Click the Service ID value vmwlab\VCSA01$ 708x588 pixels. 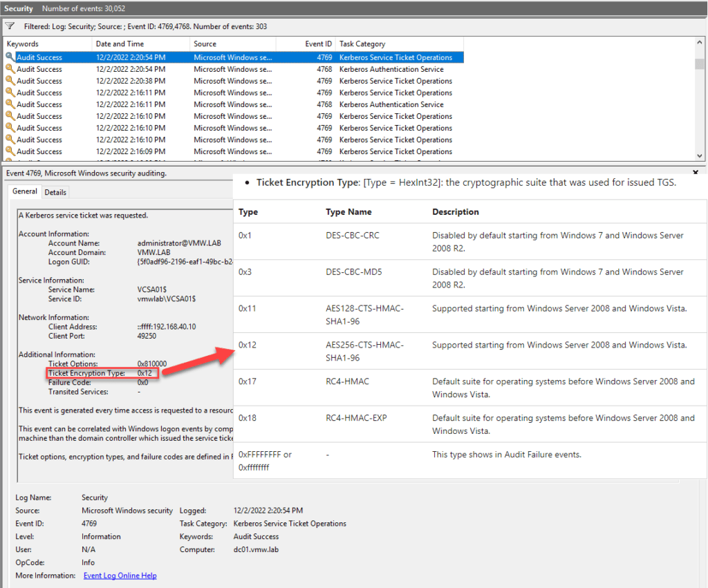click(167, 298)
